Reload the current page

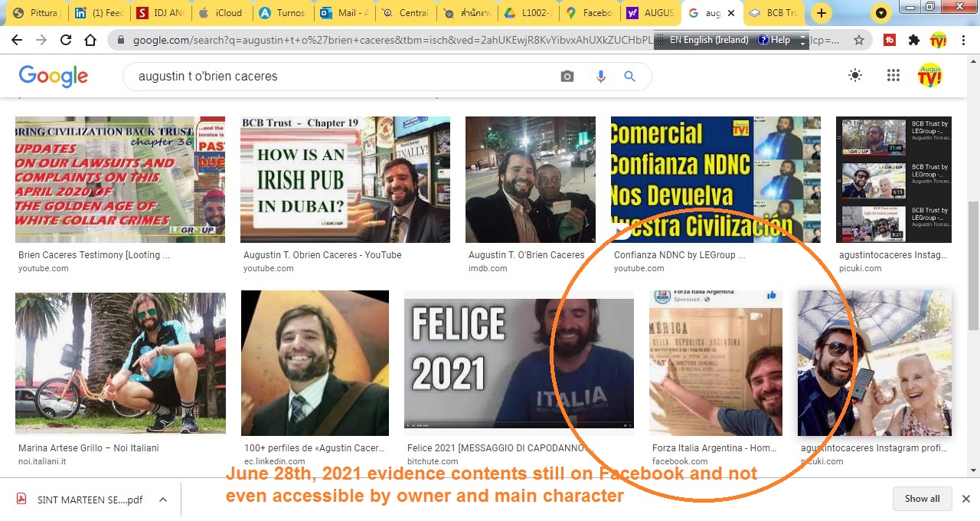pyautogui.click(x=66, y=40)
